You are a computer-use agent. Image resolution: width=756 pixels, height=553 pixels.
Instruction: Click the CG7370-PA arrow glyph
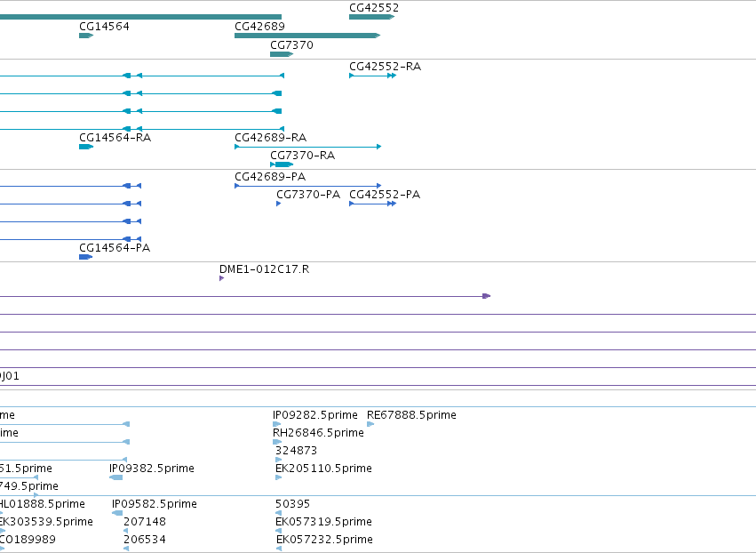279,204
